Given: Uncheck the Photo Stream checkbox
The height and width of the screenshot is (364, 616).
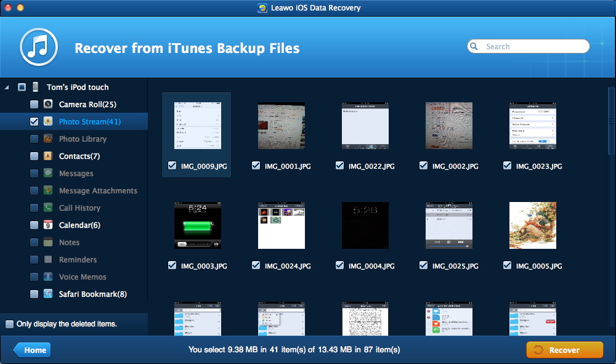Looking at the screenshot, I should click(x=34, y=122).
